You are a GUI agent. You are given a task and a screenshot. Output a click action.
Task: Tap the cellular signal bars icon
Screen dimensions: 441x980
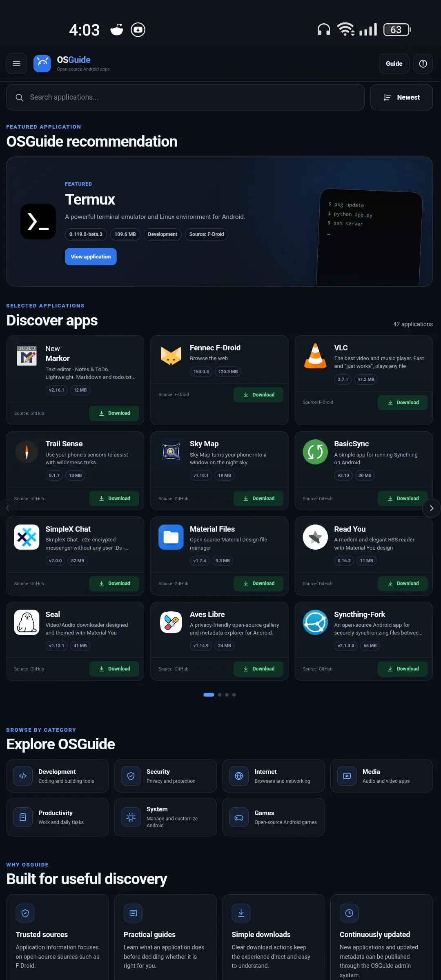(x=368, y=29)
